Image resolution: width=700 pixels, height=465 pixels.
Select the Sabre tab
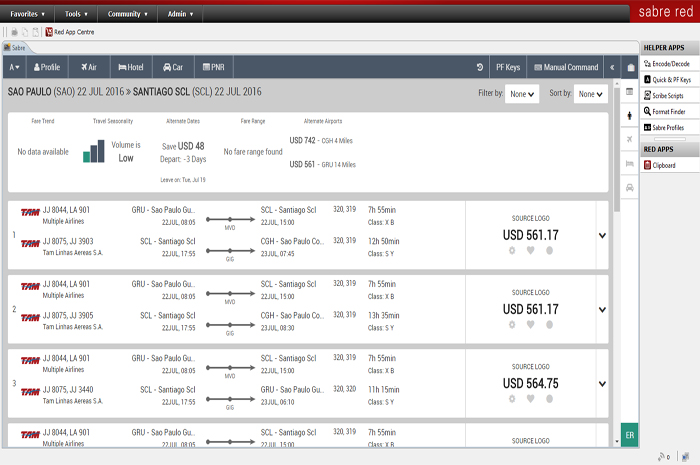(15, 47)
